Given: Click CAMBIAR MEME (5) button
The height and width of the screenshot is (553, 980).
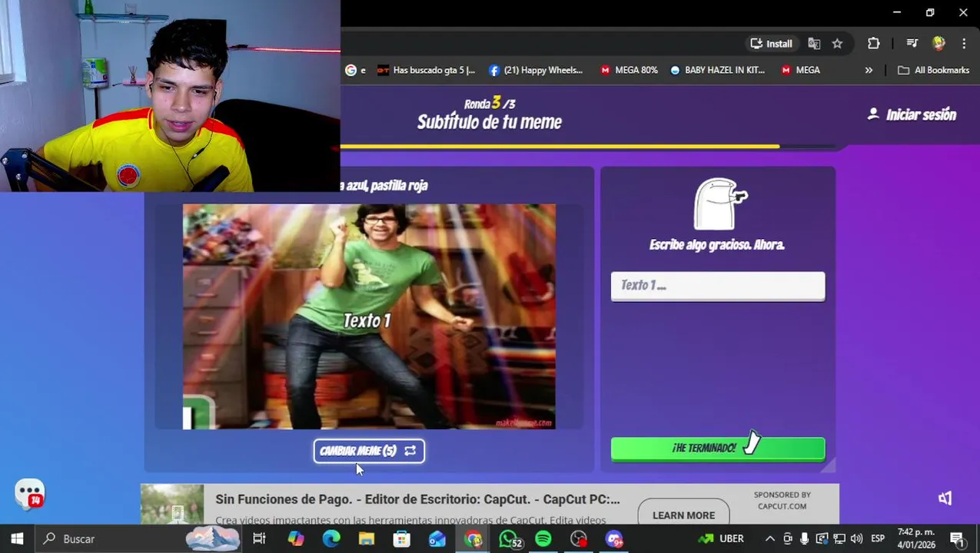Looking at the screenshot, I should 369,451.
